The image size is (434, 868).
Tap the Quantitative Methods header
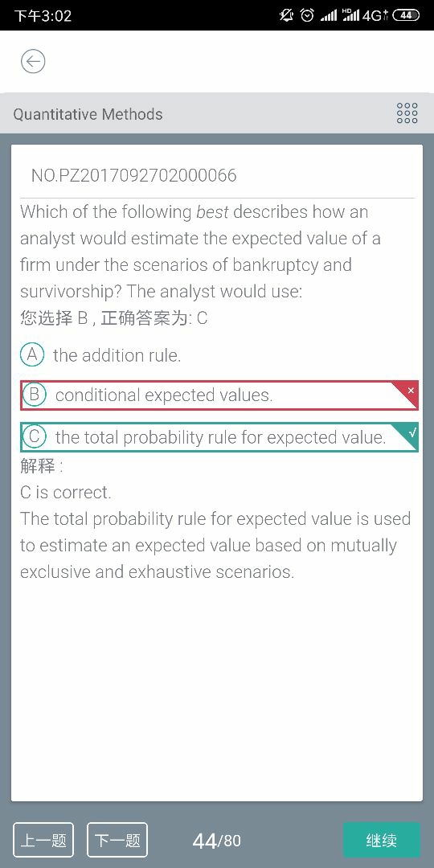[88, 114]
